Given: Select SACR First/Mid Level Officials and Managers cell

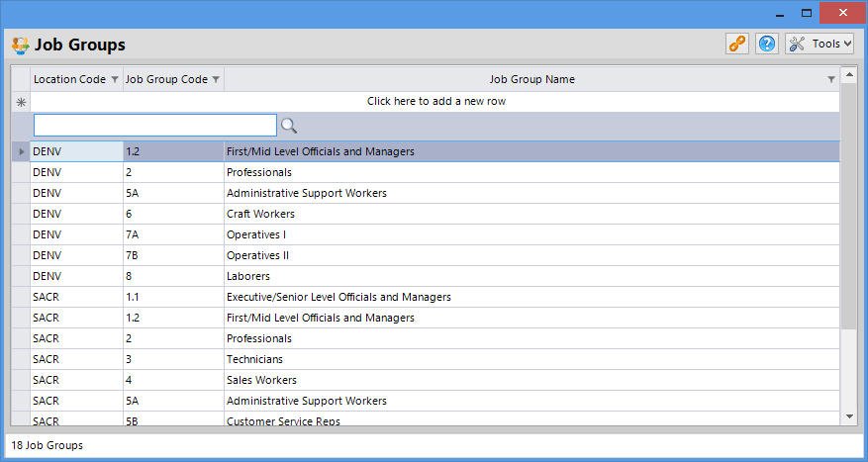Looking at the screenshot, I should tap(531, 318).
